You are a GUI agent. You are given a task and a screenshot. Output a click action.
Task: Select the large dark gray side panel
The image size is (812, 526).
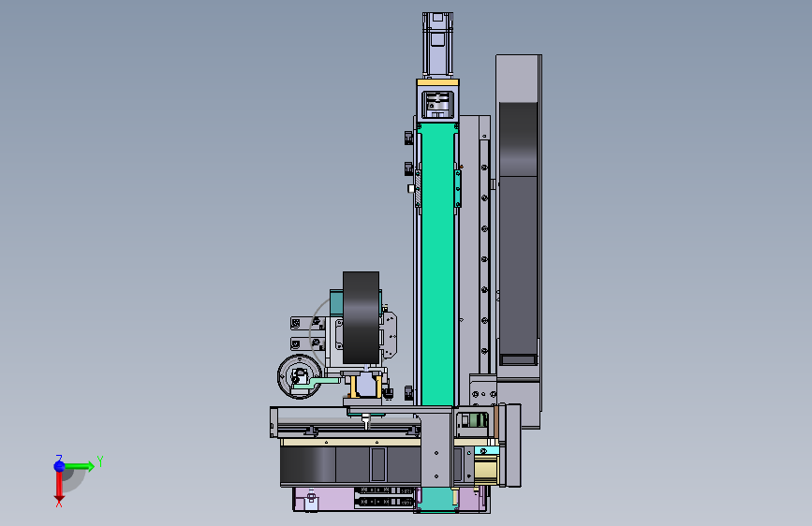click(518, 233)
